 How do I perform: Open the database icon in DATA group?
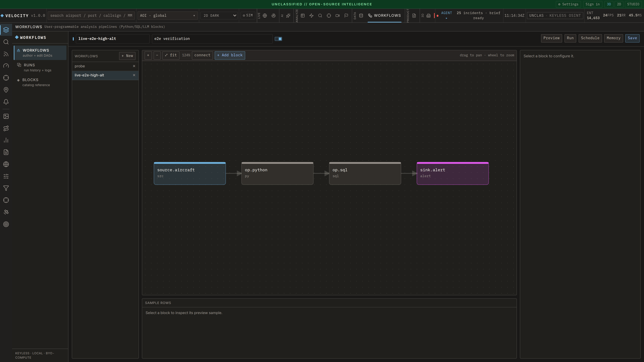361,15
